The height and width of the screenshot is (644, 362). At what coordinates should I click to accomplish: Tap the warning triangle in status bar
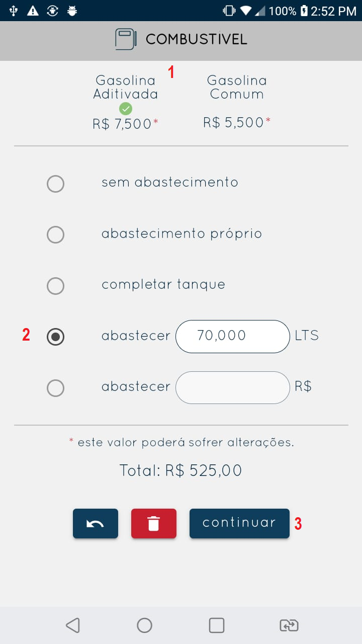33,11
